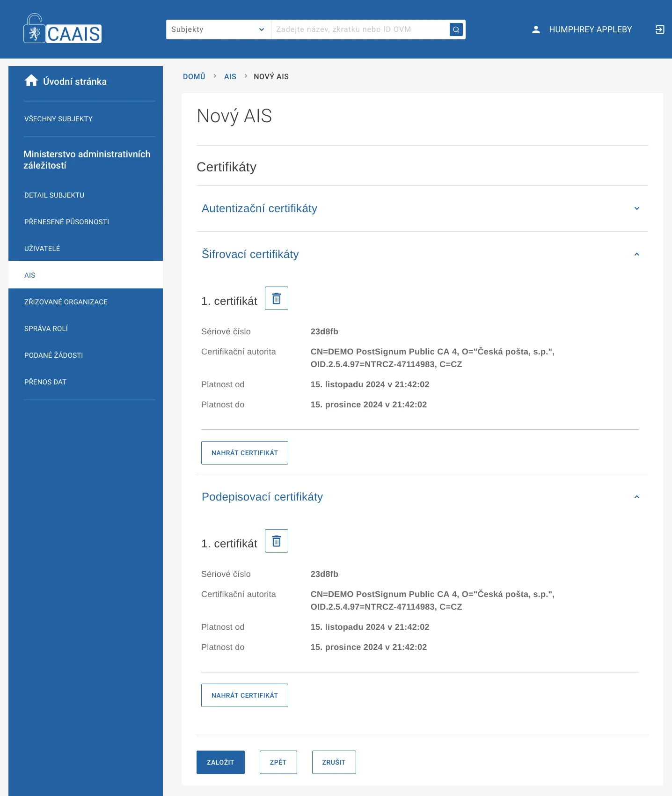This screenshot has height=796, width=672.
Task: Delete the signing certificate with trash icon
Action: point(277,541)
